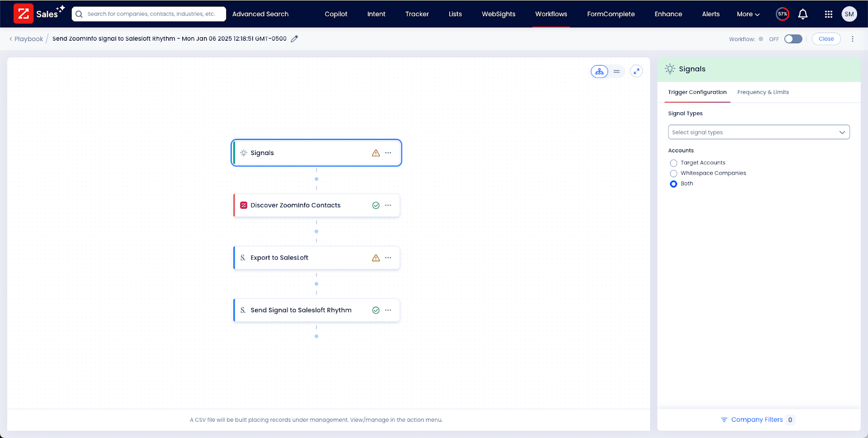The image size is (868, 438).
Task: Open Export to SalesLoft more options
Action: tap(388, 258)
